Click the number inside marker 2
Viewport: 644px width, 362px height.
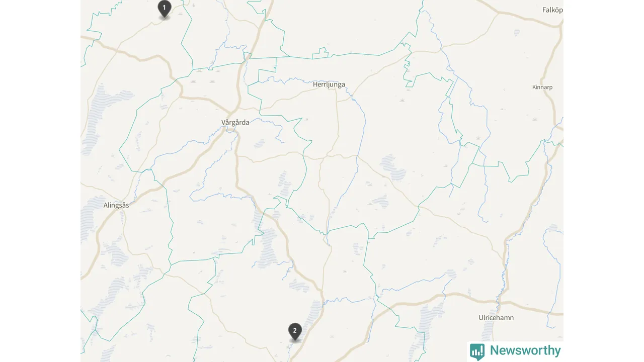coord(295,330)
